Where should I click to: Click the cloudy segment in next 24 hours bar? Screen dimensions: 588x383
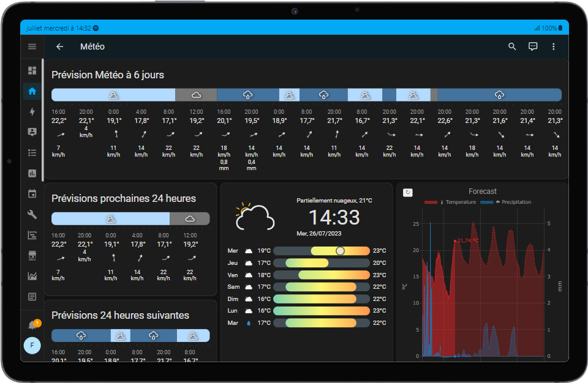tap(190, 219)
